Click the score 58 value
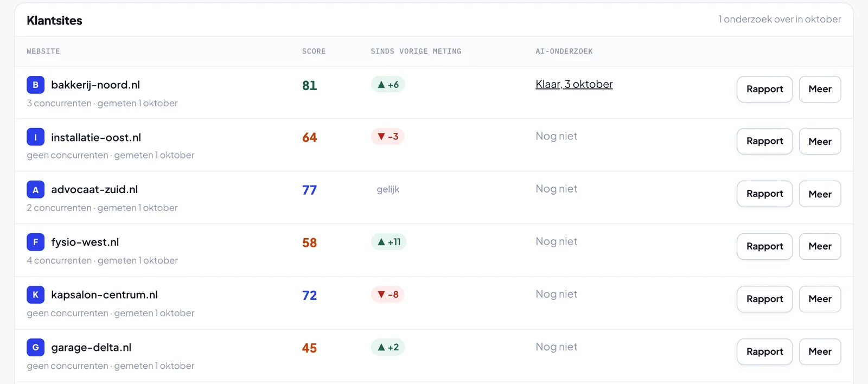The image size is (868, 384). (309, 242)
